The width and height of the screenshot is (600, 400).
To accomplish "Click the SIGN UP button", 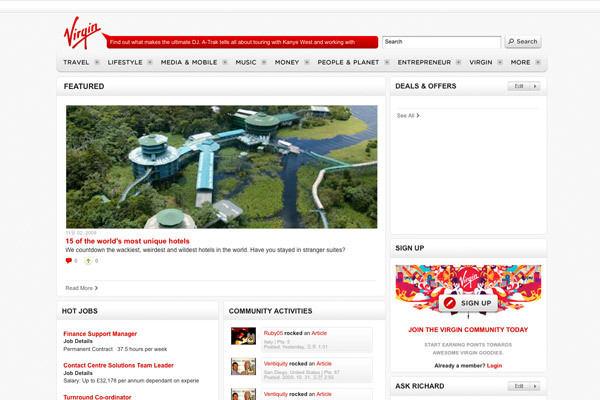I will [468, 303].
